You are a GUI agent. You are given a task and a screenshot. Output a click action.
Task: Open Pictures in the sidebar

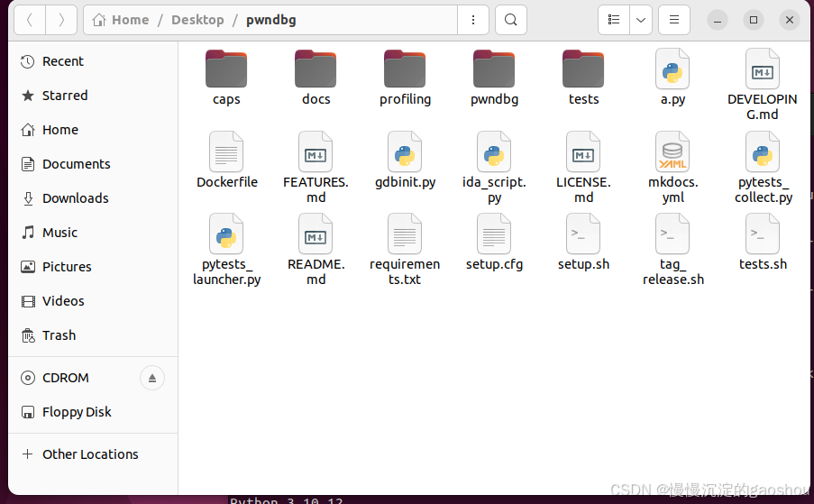click(x=94, y=267)
